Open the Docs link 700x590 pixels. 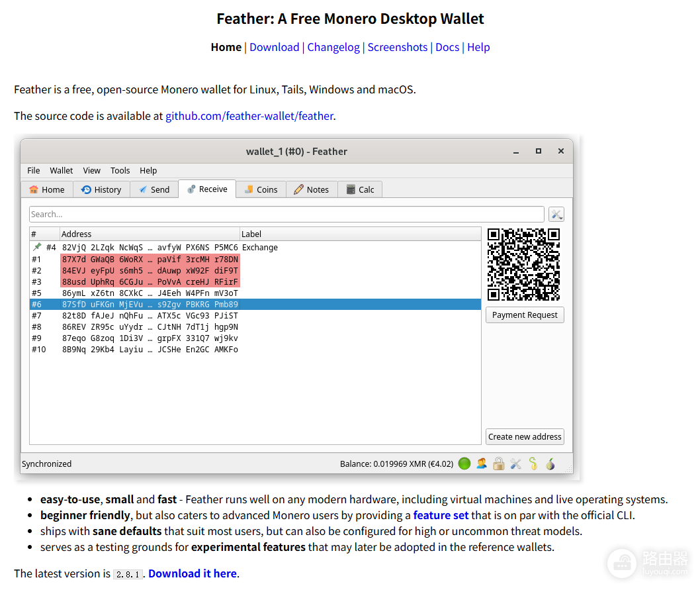tap(447, 47)
